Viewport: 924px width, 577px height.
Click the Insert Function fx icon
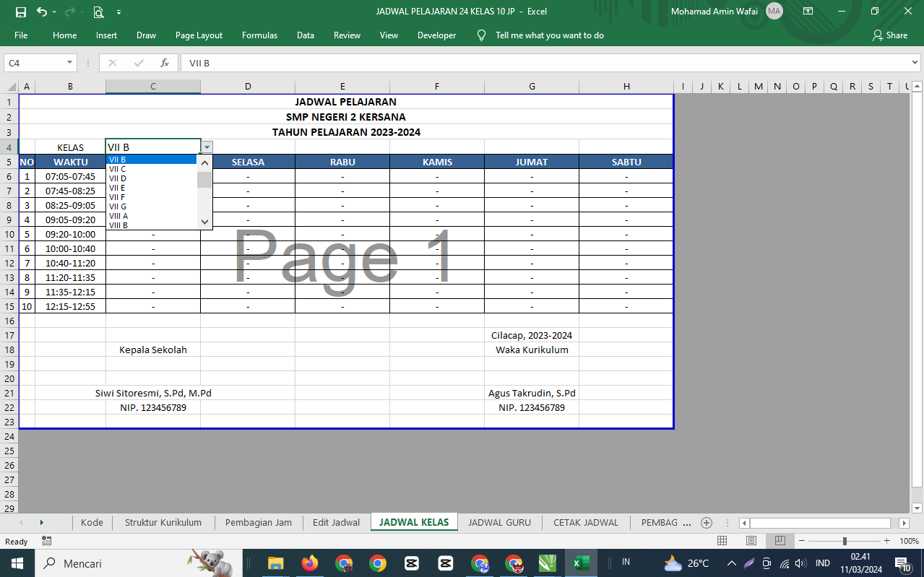pos(165,63)
